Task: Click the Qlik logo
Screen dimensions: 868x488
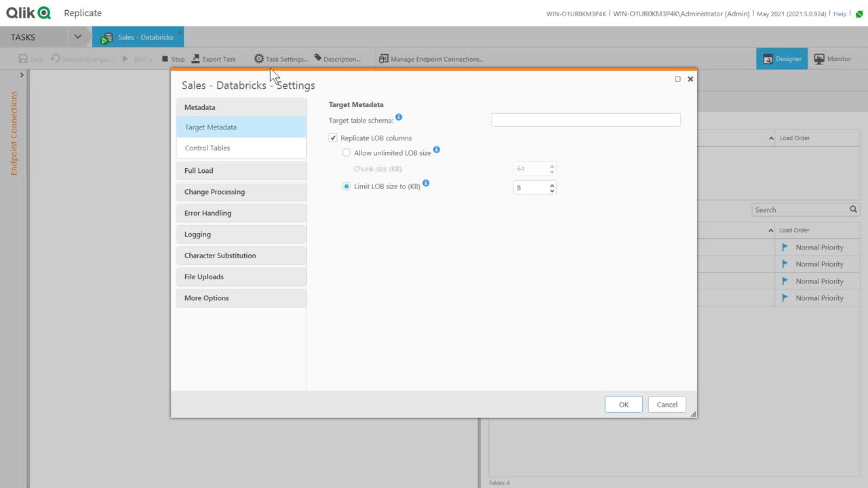Action: tap(28, 13)
